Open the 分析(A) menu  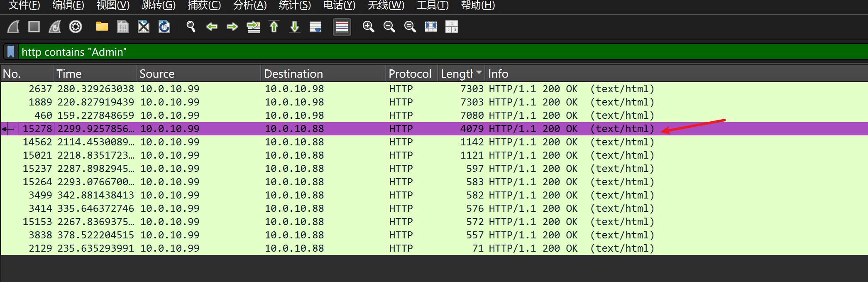tap(250, 5)
